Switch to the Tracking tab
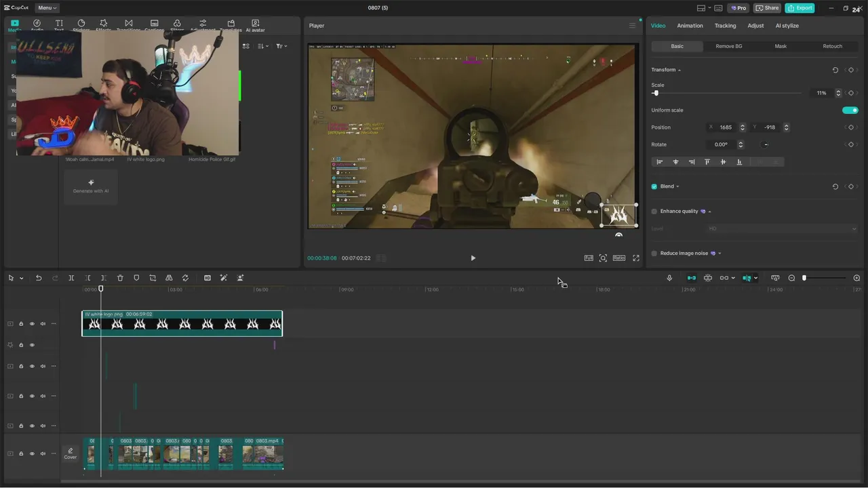868x488 pixels. [x=725, y=26]
